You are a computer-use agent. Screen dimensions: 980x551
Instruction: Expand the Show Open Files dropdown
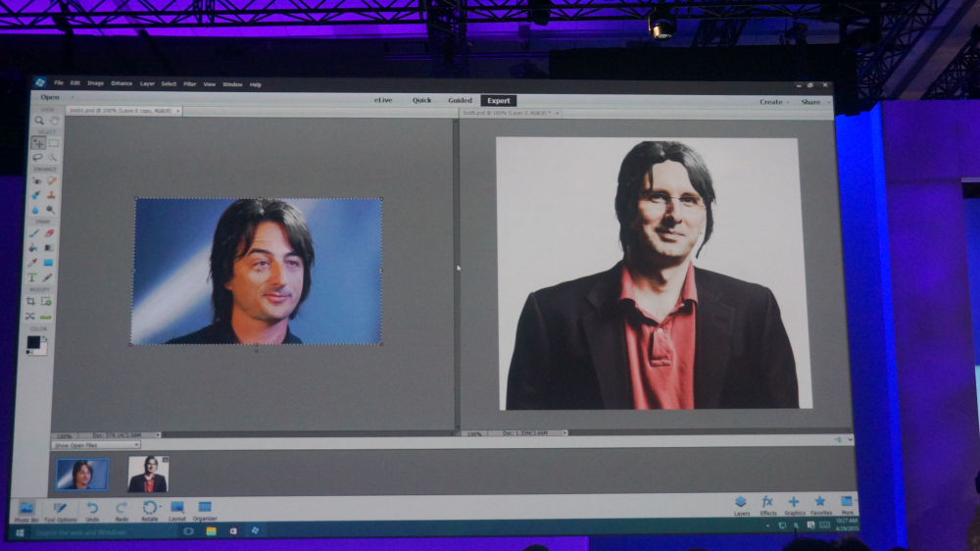point(96,445)
